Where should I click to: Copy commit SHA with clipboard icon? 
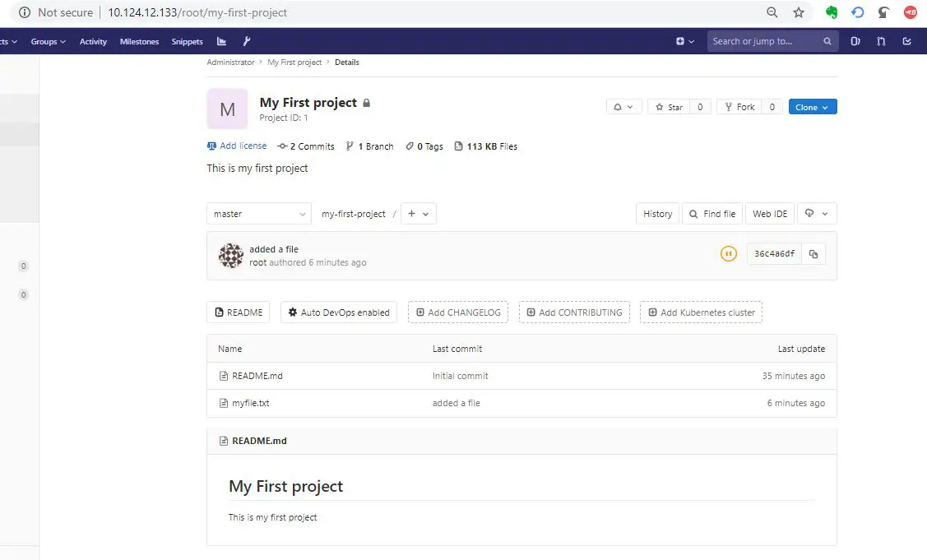[x=813, y=254]
